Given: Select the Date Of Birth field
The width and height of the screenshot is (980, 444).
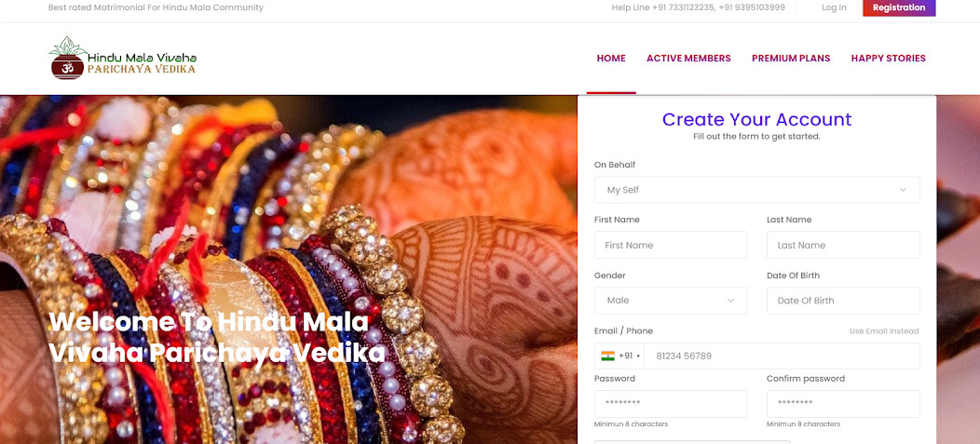Looking at the screenshot, I should [843, 301].
